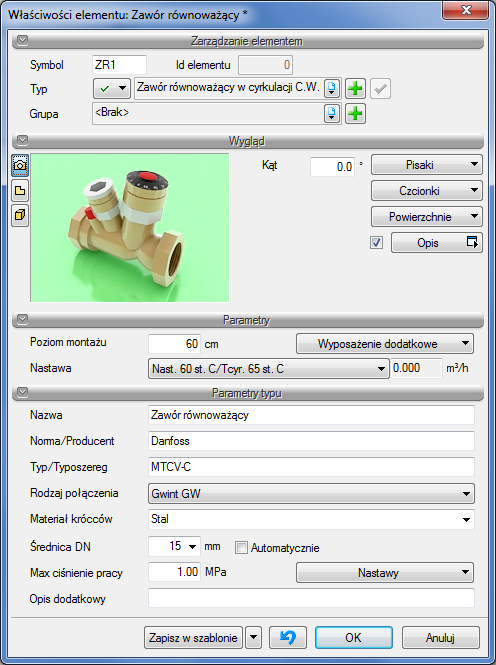Select the camera preview view icon
This screenshot has width=496, height=665.
[20, 165]
